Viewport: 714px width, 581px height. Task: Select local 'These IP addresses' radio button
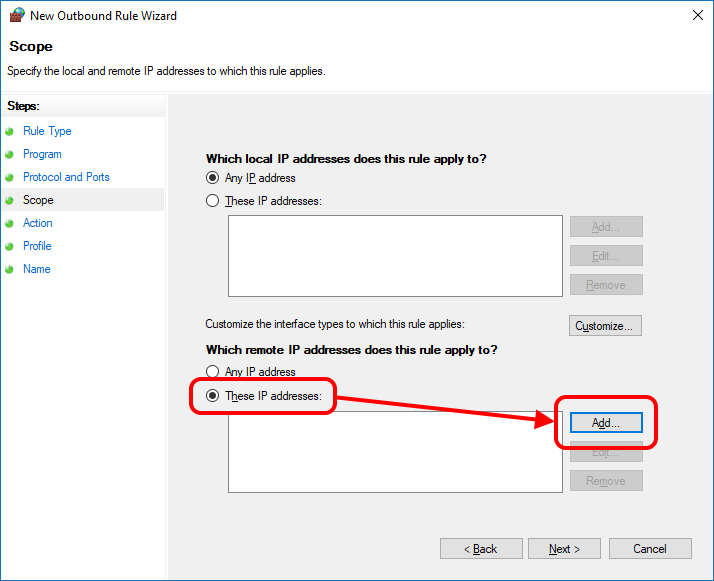(212, 200)
